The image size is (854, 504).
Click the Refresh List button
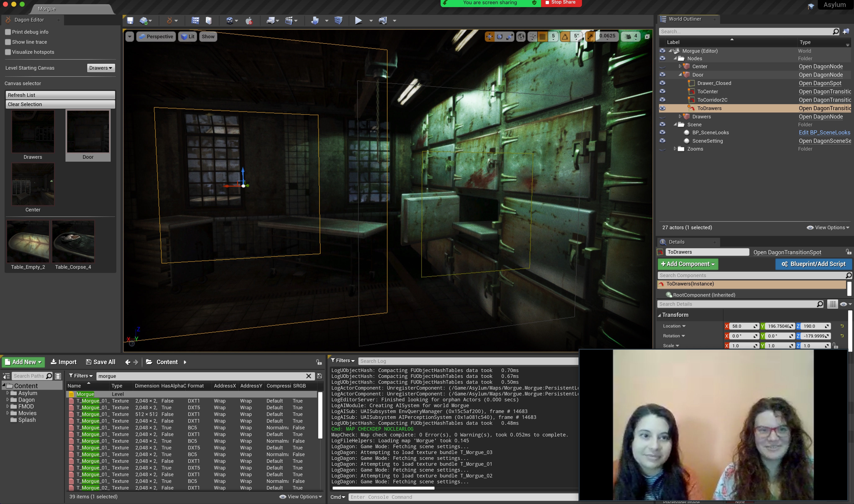click(x=60, y=95)
